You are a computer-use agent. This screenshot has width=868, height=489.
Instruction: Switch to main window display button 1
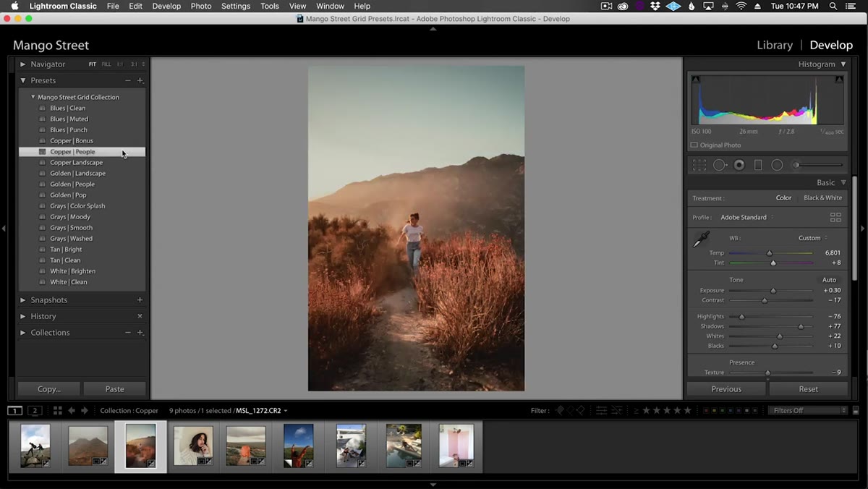[x=14, y=410]
